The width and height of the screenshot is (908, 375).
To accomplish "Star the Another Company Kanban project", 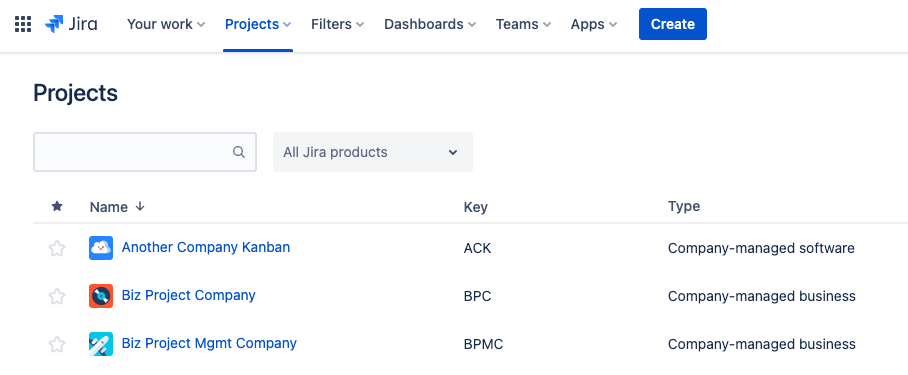I will tap(57, 249).
